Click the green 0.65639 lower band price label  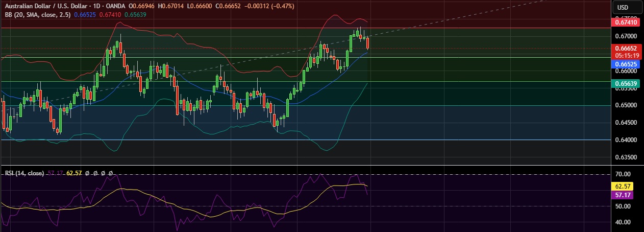tap(625, 84)
